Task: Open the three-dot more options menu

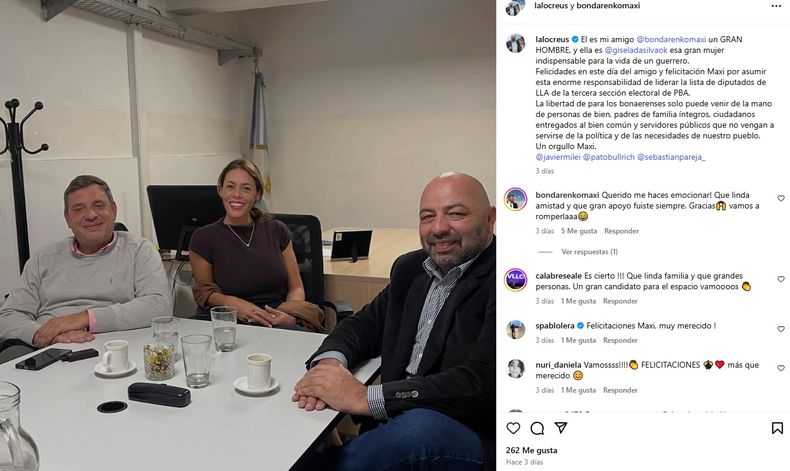Action: 776,6
